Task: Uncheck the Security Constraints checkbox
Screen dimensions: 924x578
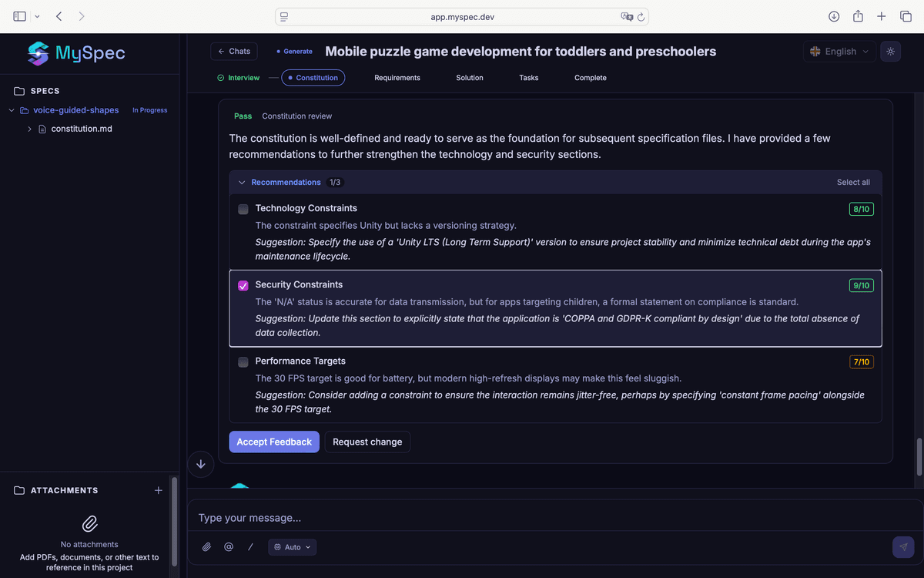Action: 243,285
